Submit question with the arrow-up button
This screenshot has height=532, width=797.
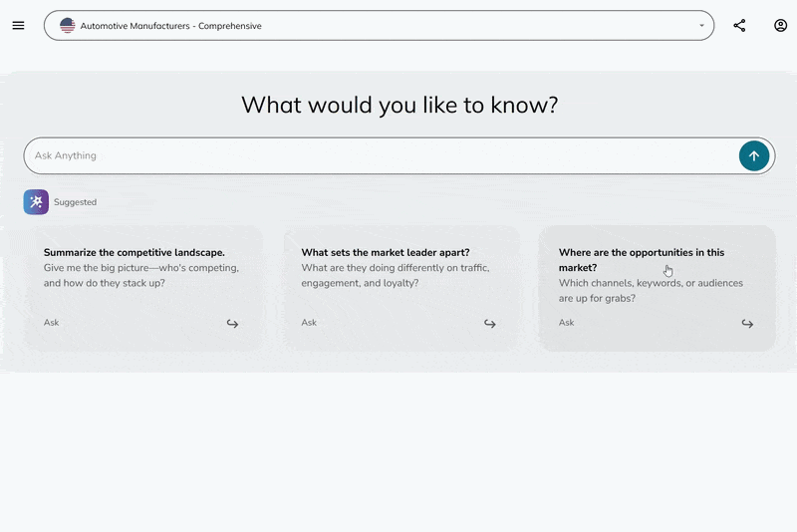754,156
